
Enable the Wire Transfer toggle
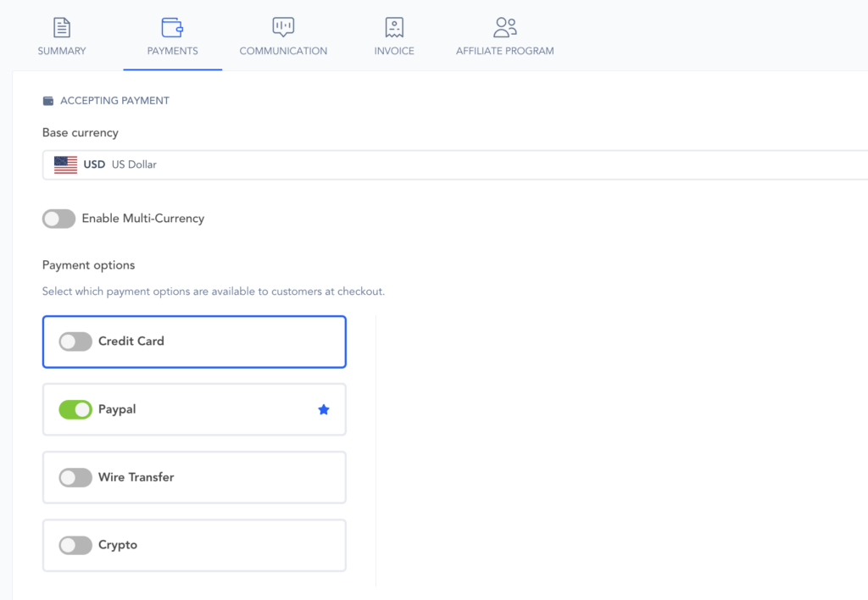75,478
